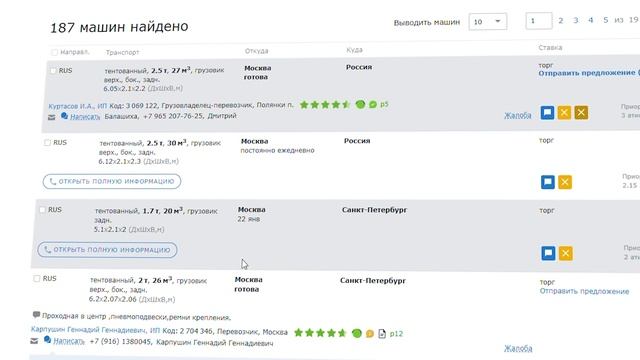Click Отправить предложение link for Карпушин truck
640x360 pixels.
(x=584, y=291)
